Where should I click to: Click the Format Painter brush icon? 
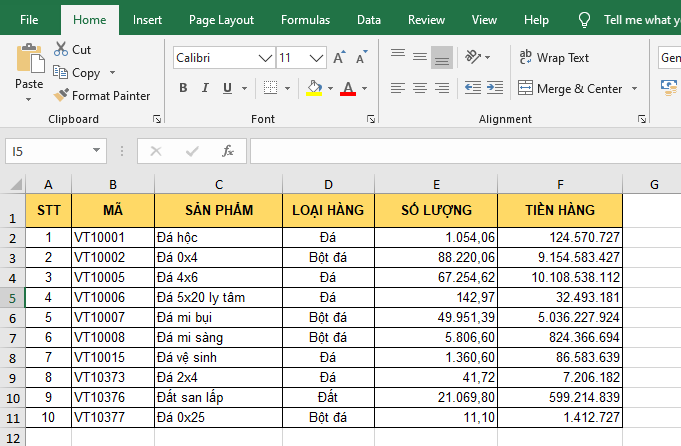coord(61,96)
